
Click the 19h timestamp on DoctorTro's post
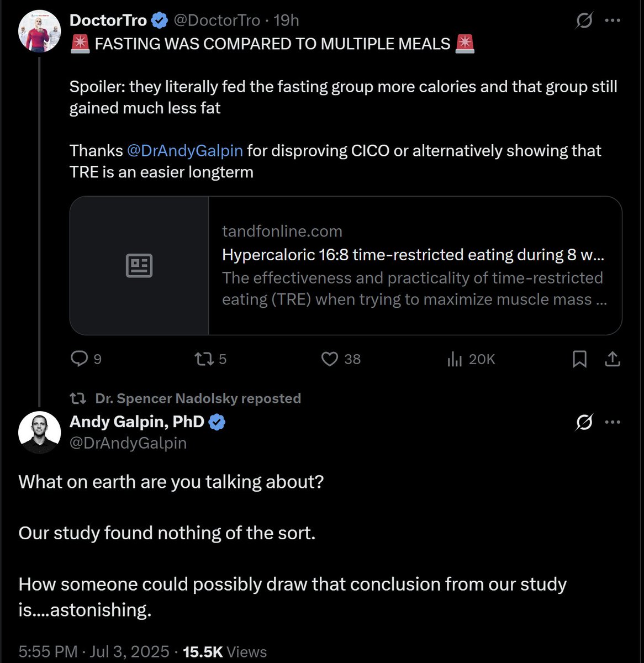pyautogui.click(x=286, y=20)
